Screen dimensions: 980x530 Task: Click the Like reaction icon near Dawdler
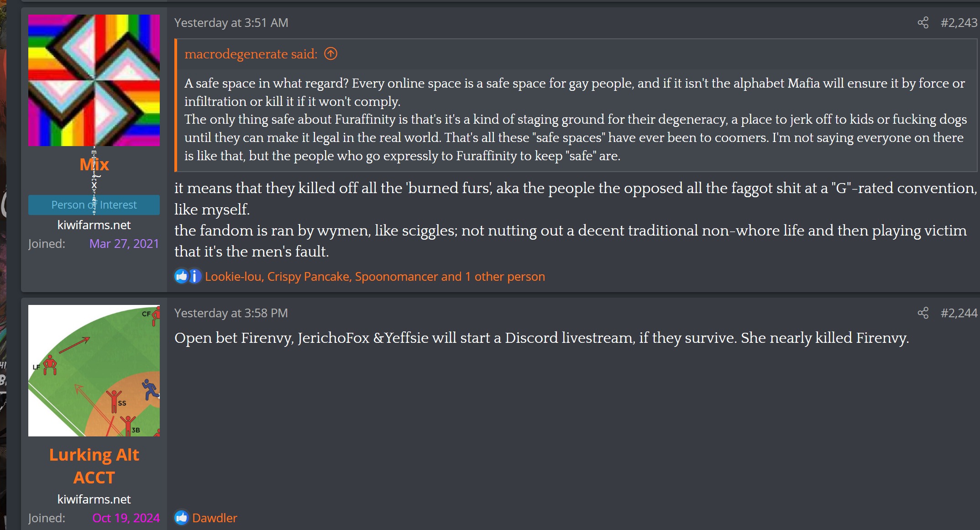pyautogui.click(x=181, y=518)
